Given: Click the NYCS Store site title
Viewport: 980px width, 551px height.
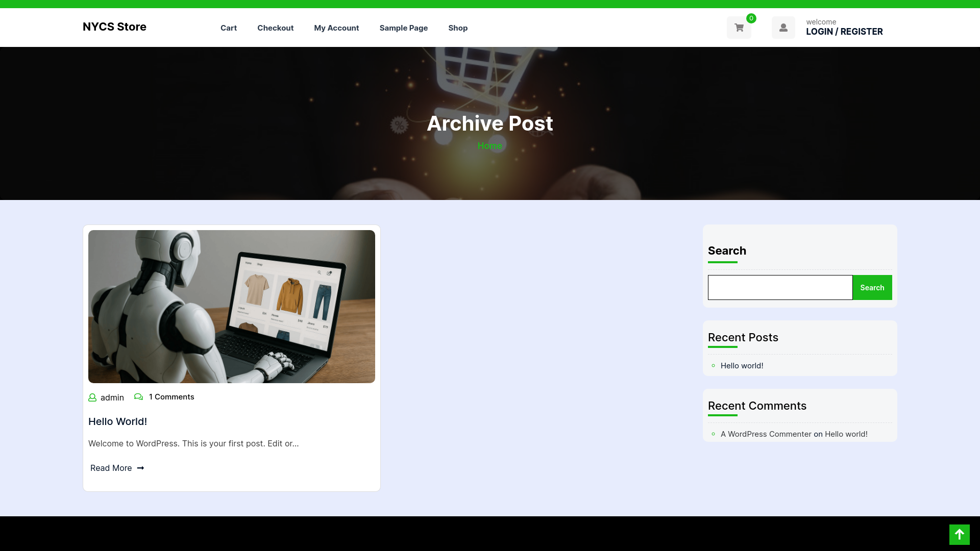Looking at the screenshot, I should point(114,27).
